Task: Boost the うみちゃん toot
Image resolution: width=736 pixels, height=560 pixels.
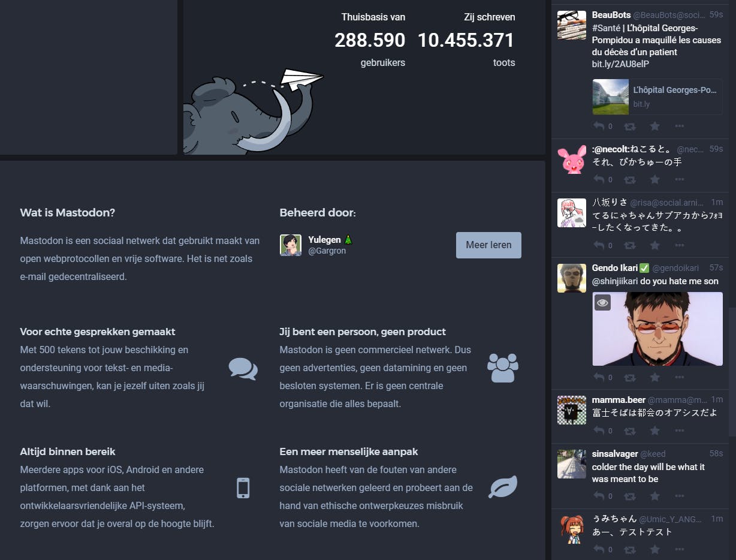Action: pos(630,549)
